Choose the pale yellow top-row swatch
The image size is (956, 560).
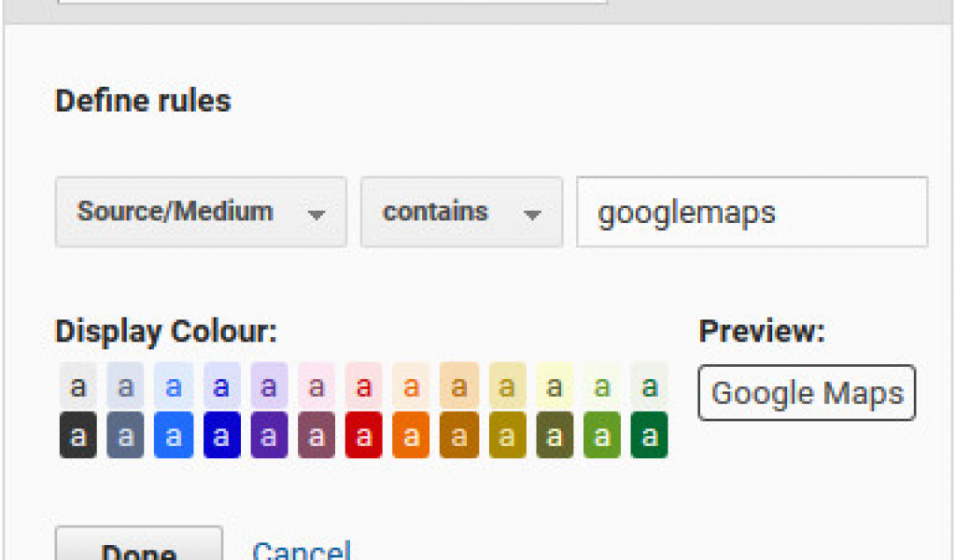pyautogui.click(x=555, y=385)
